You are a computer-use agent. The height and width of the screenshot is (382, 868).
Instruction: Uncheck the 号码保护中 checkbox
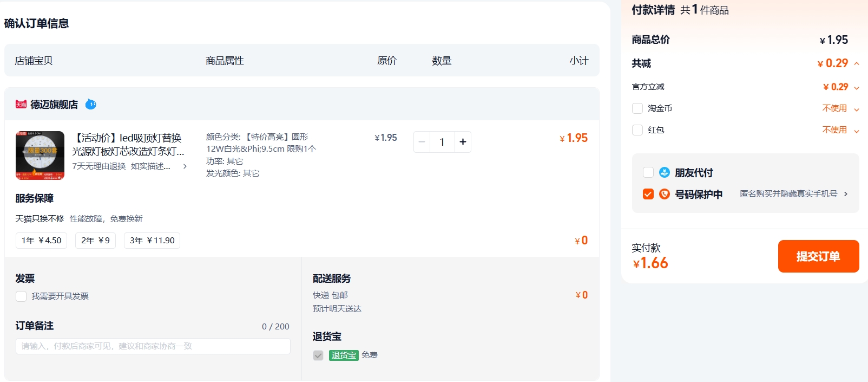point(648,194)
